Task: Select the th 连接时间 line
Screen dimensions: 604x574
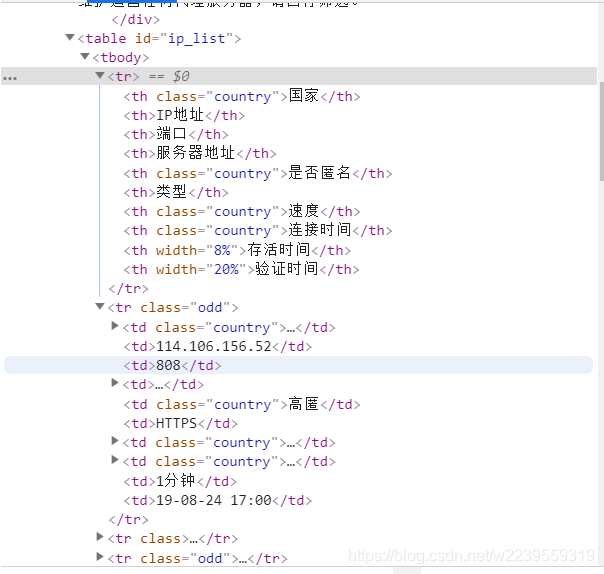Action: (258, 230)
